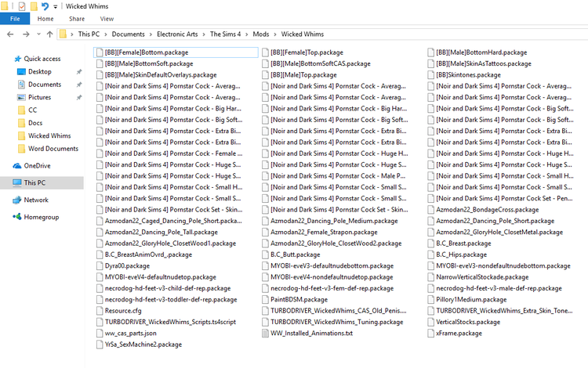Select Azmodan22_BondageCross.package file
This screenshot has height=368, width=588.
coord(487,210)
